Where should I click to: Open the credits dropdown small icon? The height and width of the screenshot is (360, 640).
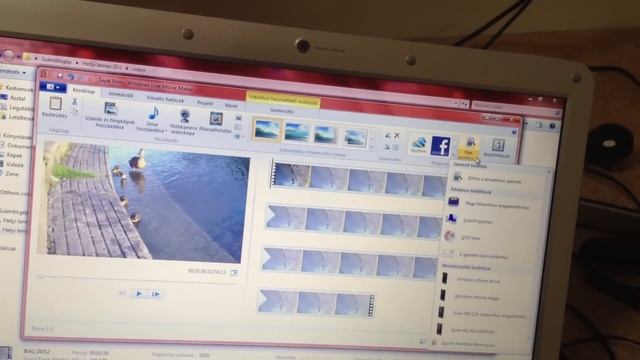click(239, 136)
